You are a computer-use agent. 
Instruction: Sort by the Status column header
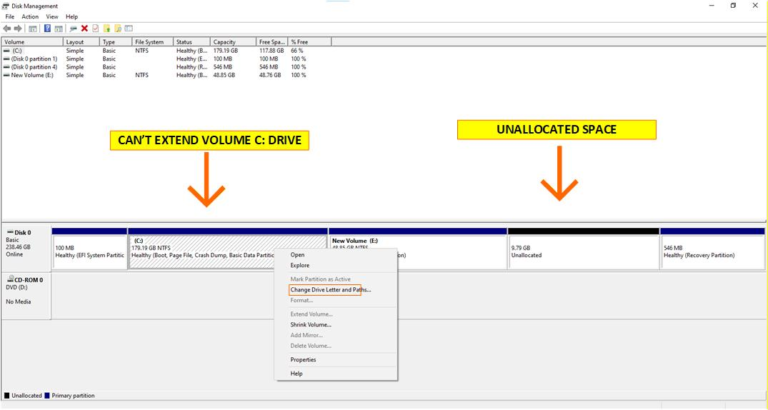(192, 42)
